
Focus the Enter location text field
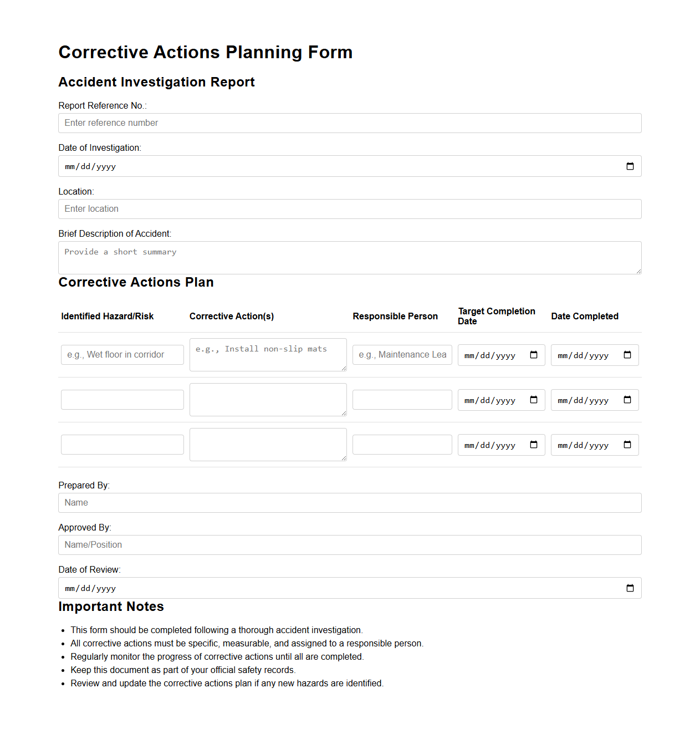(x=350, y=209)
